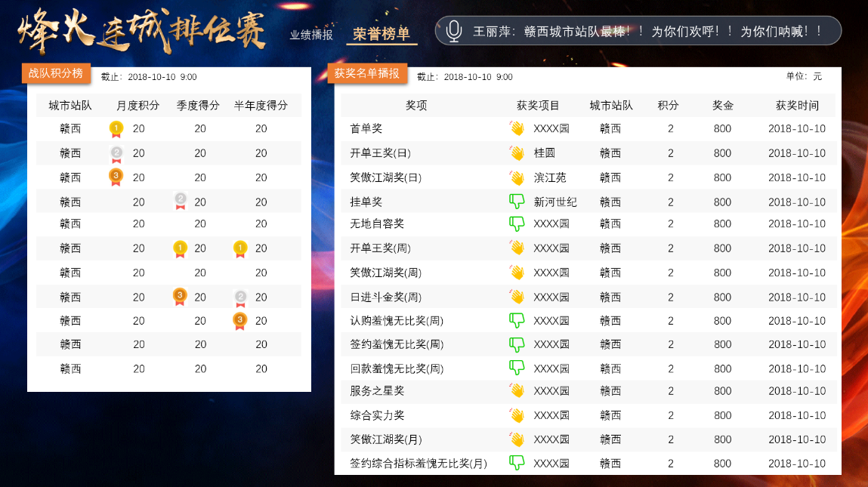The width and height of the screenshot is (868, 487).
Task: Tap the clapping hands icon for 服务之星奖
Action: coord(517,390)
